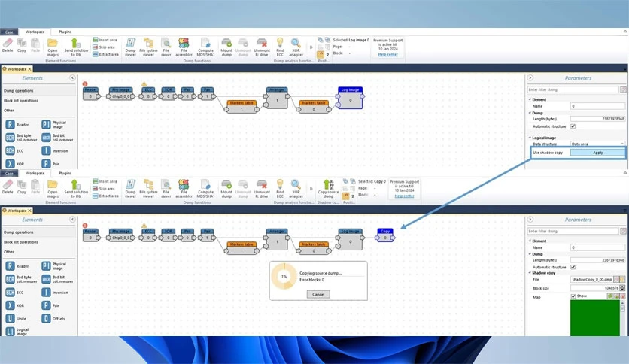
Task: Select Logical image element in lower Elements panel
Action: [17, 332]
